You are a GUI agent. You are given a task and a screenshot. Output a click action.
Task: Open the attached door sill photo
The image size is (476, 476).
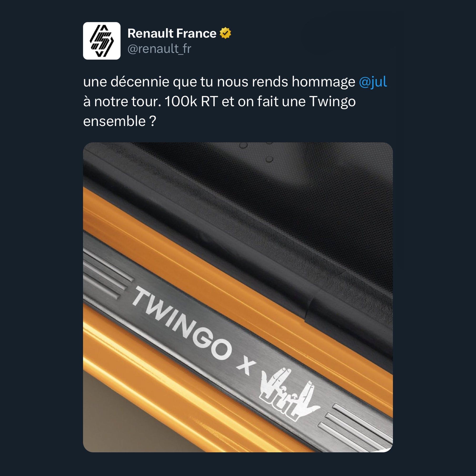click(x=238, y=297)
